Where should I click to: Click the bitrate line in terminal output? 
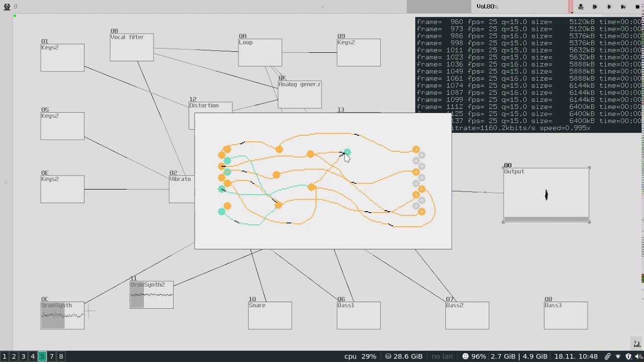coord(521,128)
